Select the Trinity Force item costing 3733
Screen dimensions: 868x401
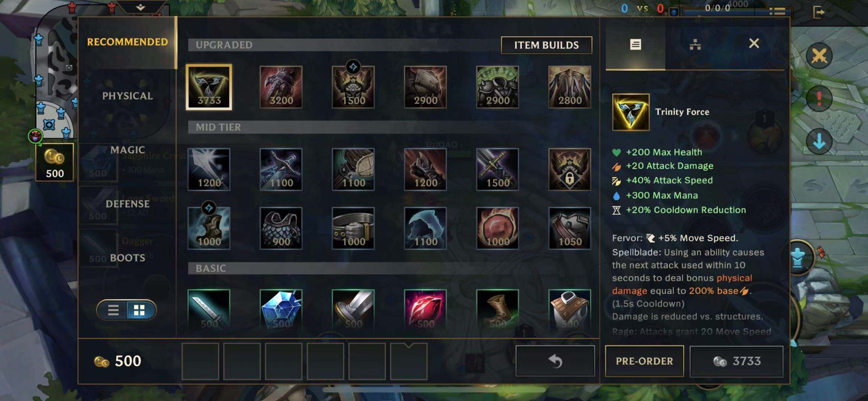(x=209, y=87)
